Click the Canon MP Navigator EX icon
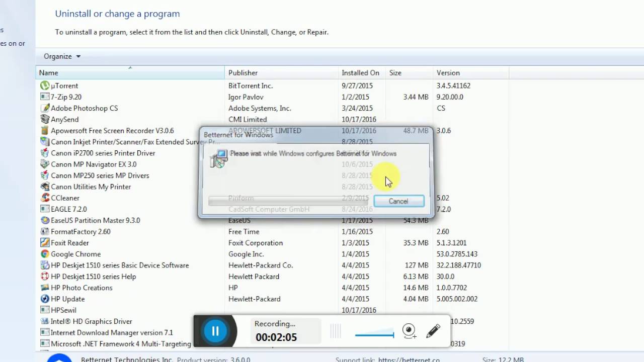The height and width of the screenshot is (362, 644). tap(45, 164)
